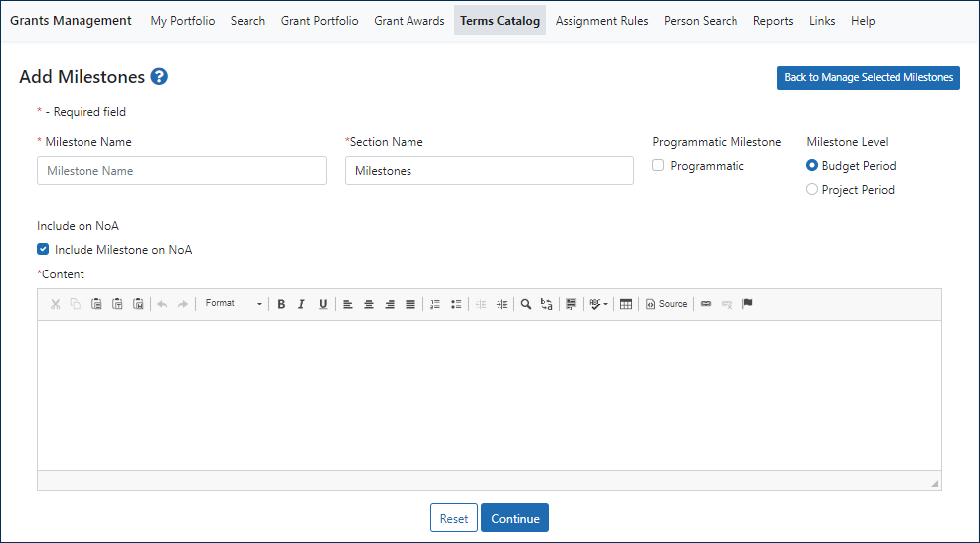Go to Grant Portfolio
980x543 pixels.
coord(319,21)
